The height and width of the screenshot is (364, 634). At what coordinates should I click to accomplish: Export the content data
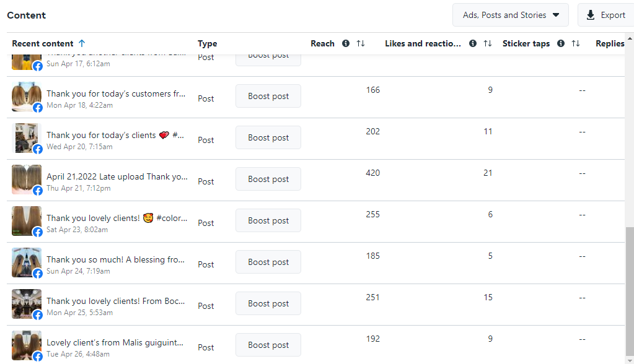click(605, 15)
